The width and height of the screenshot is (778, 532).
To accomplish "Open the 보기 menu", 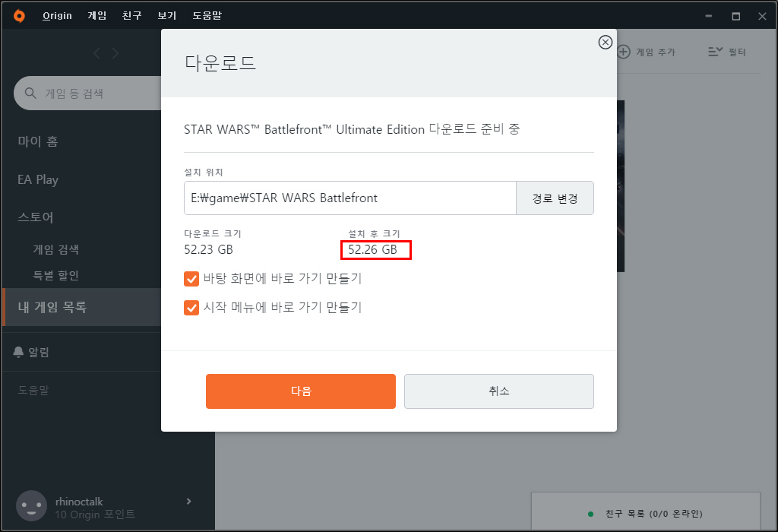I will click(166, 16).
